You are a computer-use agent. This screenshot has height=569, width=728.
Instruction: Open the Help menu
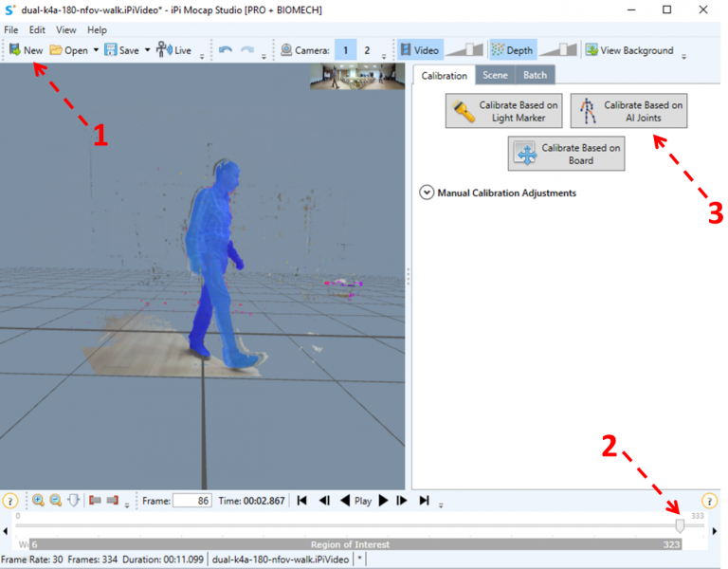pos(97,29)
